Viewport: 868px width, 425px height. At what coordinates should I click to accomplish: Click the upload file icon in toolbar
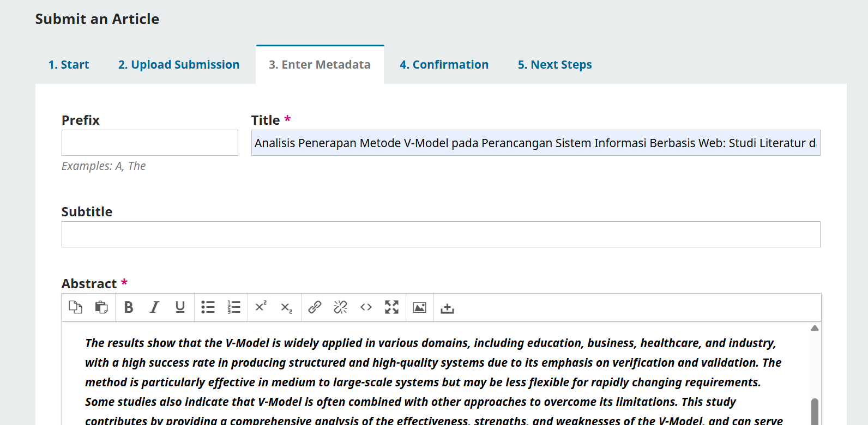(x=447, y=308)
